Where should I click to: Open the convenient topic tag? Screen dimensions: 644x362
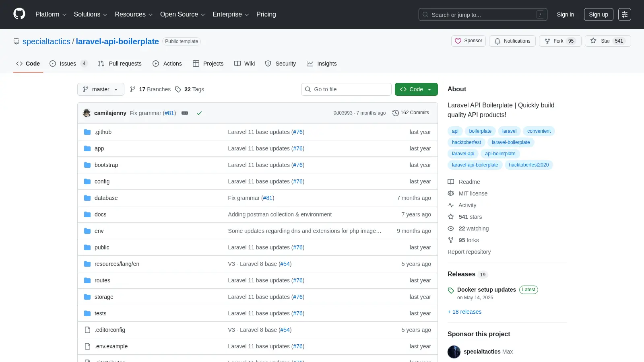point(539,131)
